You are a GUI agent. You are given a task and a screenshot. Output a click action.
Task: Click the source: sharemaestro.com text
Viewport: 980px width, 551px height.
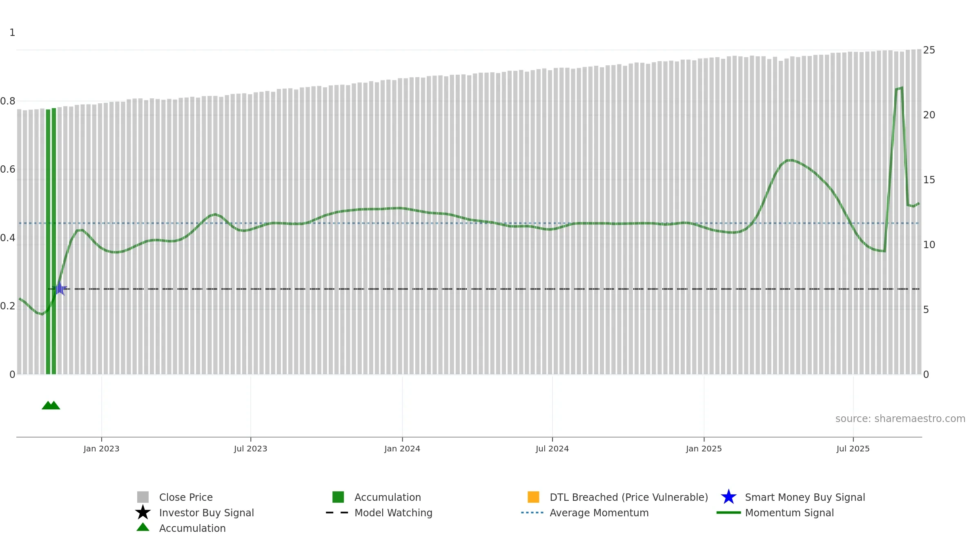[900, 419]
